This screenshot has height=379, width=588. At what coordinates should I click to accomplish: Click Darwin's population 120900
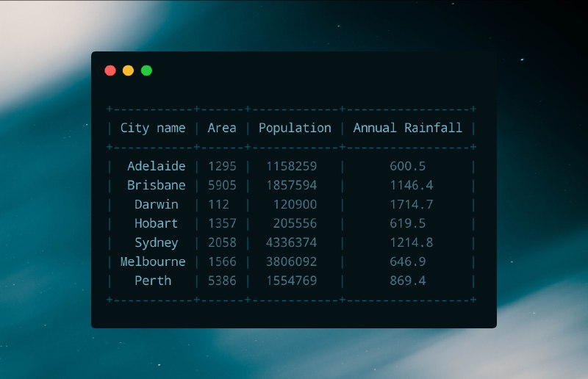click(295, 204)
